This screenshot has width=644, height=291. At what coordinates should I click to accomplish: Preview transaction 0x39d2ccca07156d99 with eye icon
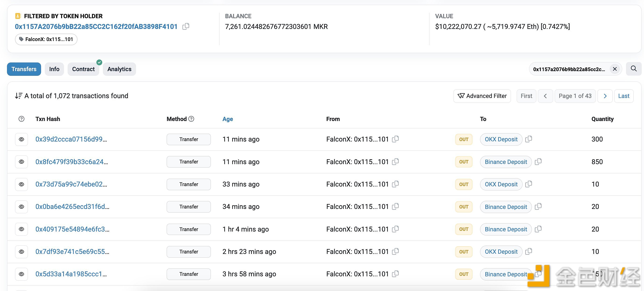point(21,139)
